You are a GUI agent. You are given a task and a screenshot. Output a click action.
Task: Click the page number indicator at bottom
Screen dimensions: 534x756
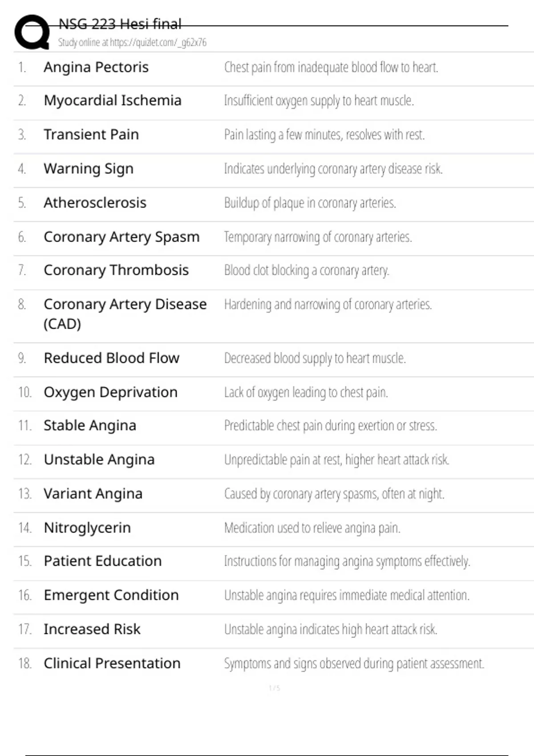point(275,688)
